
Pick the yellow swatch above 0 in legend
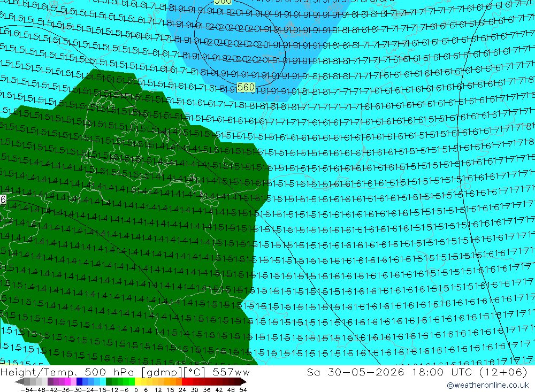[x=138, y=381]
